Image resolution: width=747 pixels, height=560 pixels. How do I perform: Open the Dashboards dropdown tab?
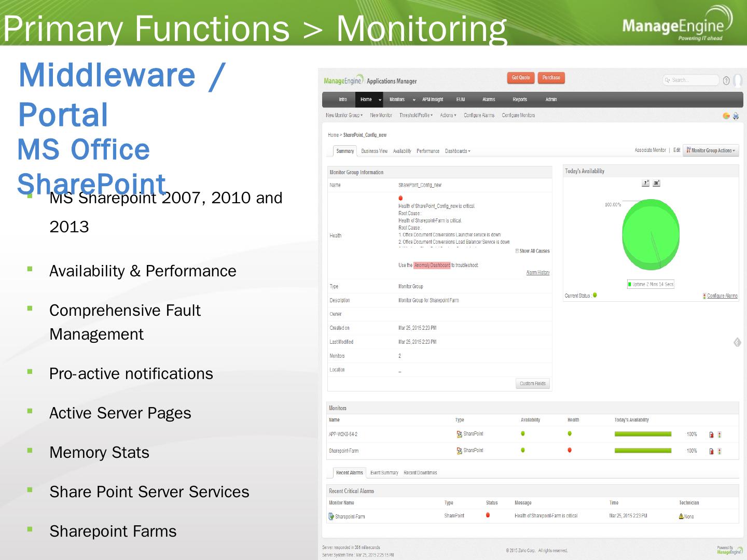[x=458, y=151]
